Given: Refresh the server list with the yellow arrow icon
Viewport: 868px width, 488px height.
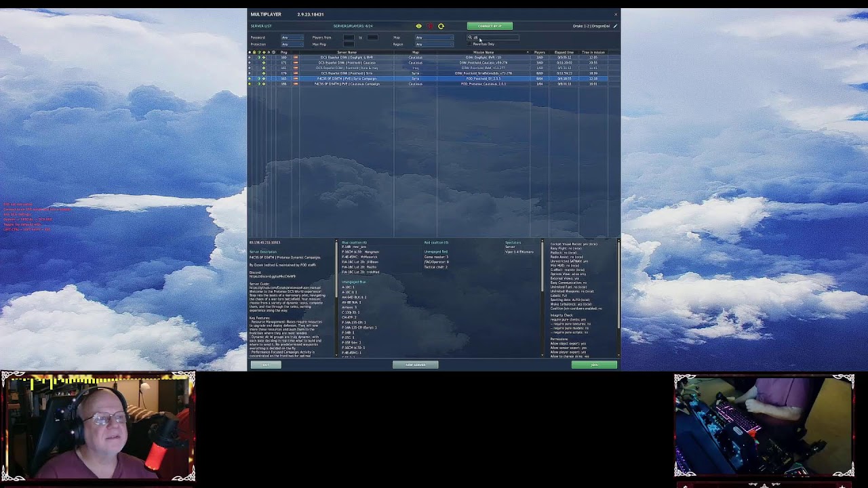Looking at the screenshot, I should pyautogui.click(x=441, y=26).
